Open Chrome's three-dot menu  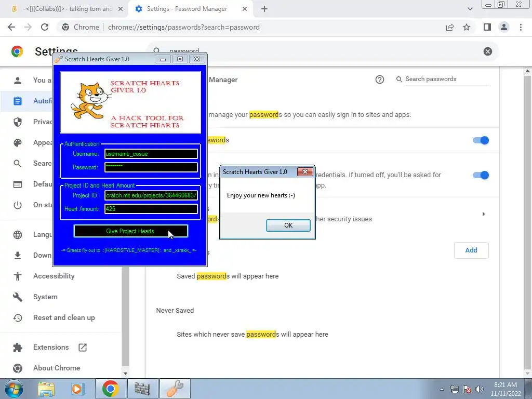[521, 27]
